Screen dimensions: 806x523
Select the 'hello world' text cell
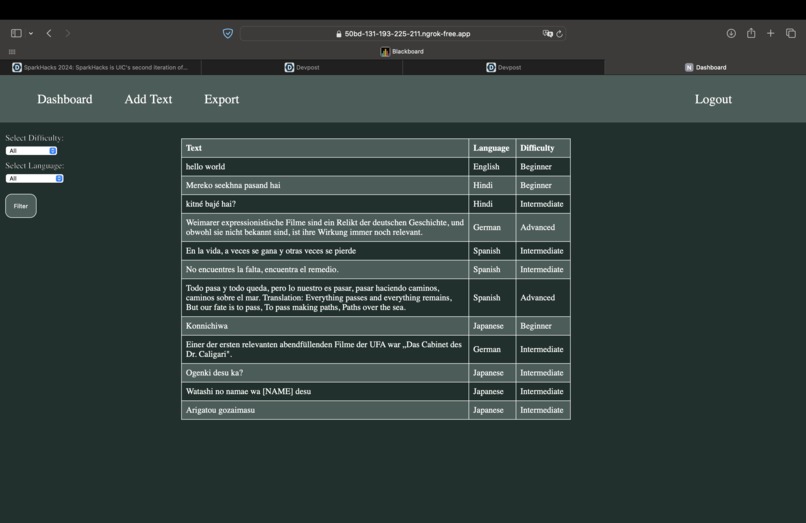click(325, 167)
